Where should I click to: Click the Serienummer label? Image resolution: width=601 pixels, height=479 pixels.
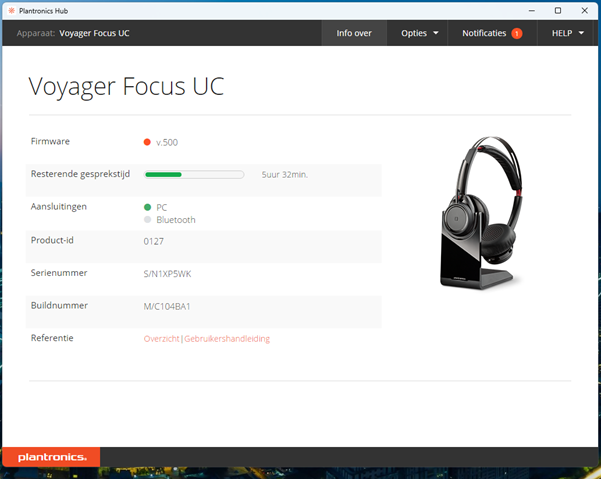tap(59, 273)
